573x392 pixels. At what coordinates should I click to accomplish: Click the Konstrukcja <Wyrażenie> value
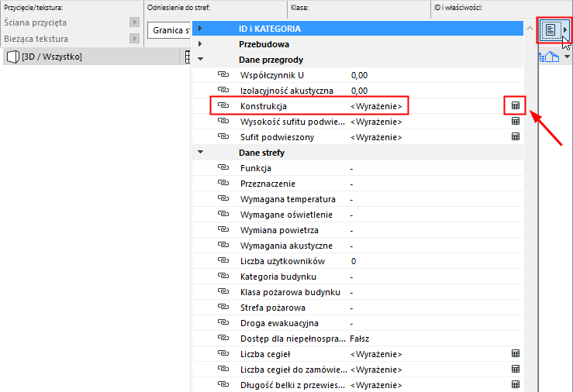click(376, 106)
